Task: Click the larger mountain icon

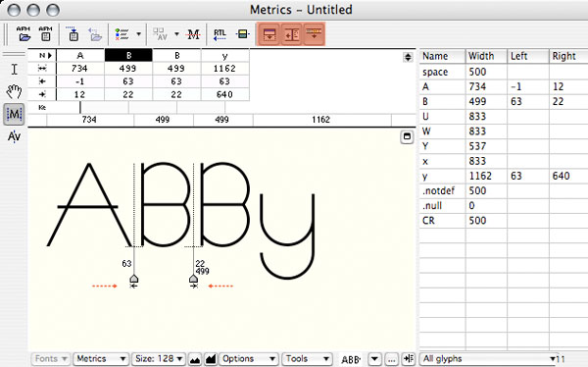Action: 211,359
